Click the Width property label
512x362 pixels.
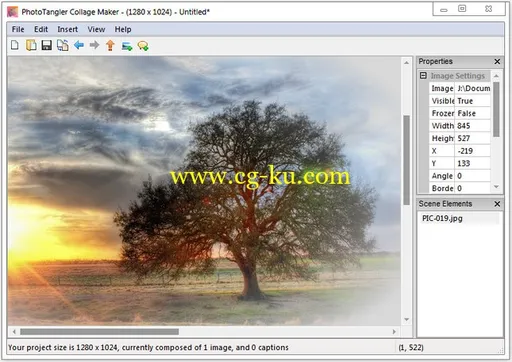(442, 126)
